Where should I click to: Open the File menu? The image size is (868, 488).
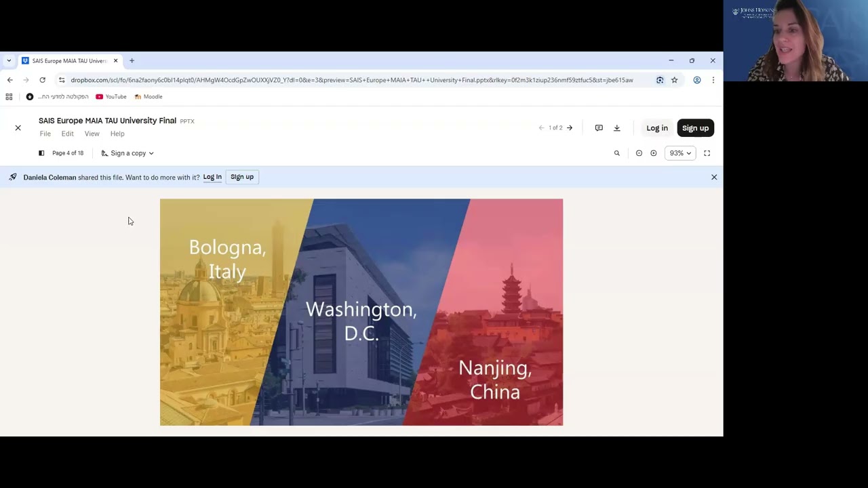tap(45, 134)
